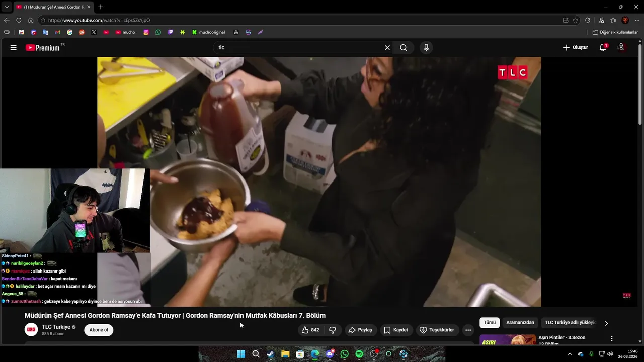644x362 pixels.
Task: Open Steam from the taskbar
Action: [270, 354]
